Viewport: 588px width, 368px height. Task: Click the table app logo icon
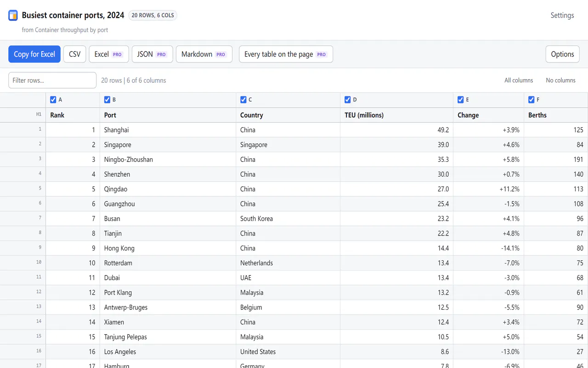pos(13,15)
